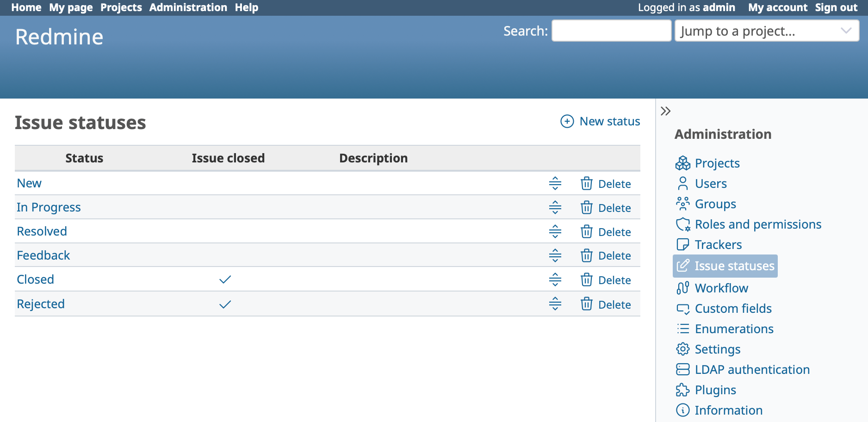
Task: Click the plus icon beside New status
Action: (x=567, y=121)
